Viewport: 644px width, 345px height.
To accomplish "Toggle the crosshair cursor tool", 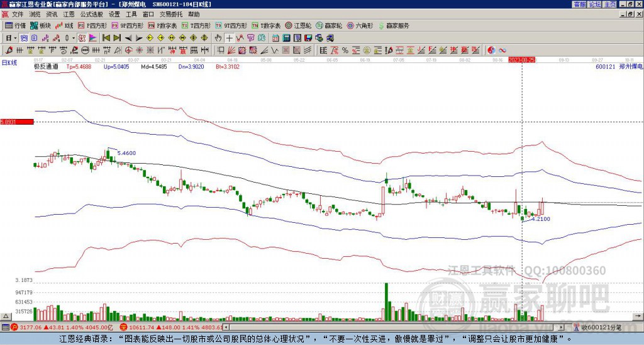I will pyautogui.click(x=229, y=38).
